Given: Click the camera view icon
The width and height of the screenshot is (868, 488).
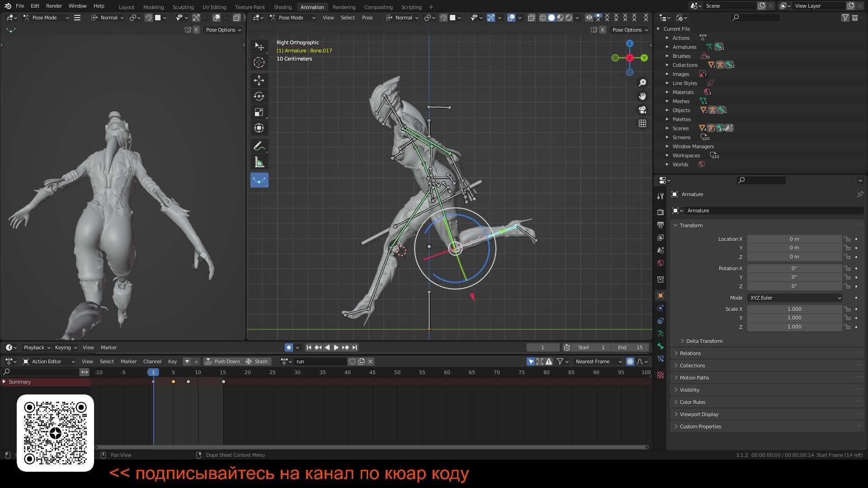Looking at the screenshot, I should [x=642, y=110].
